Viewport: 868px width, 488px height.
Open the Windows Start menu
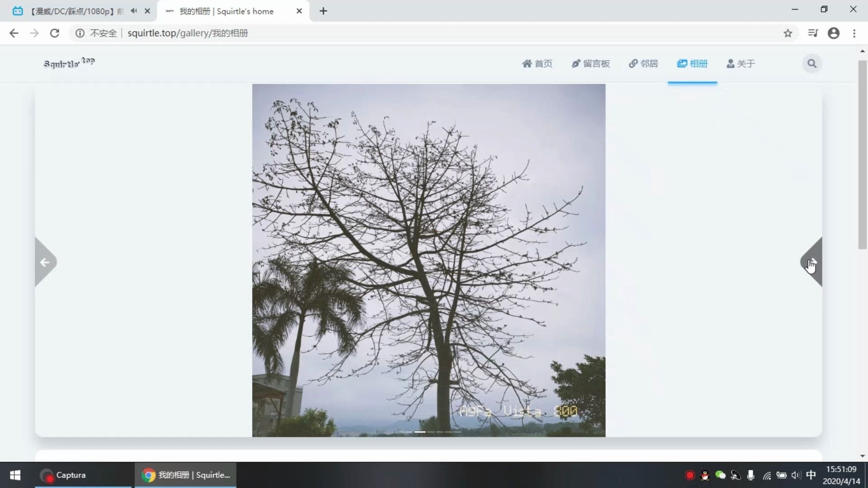point(15,475)
